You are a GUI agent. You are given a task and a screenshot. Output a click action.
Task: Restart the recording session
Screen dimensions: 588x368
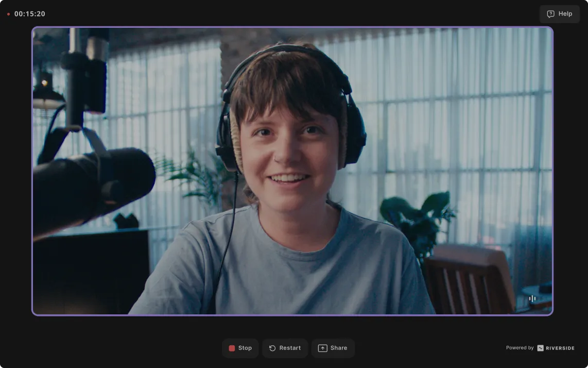[285, 348]
